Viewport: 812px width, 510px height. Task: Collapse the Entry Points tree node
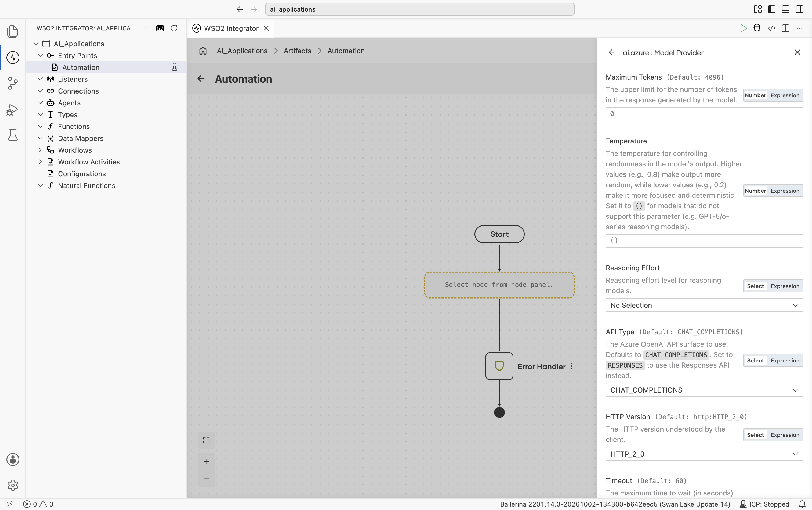(x=40, y=55)
